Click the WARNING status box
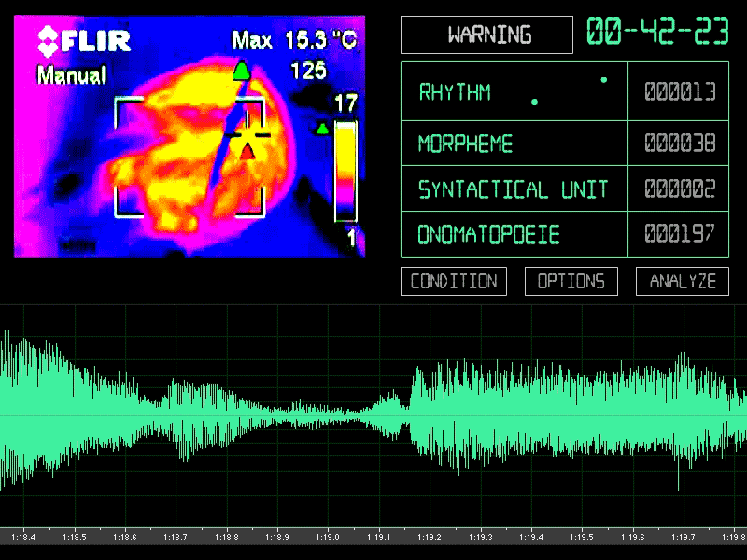Image resolution: width=747 pixels, height=560 pixels. click(x=486, y=35)
